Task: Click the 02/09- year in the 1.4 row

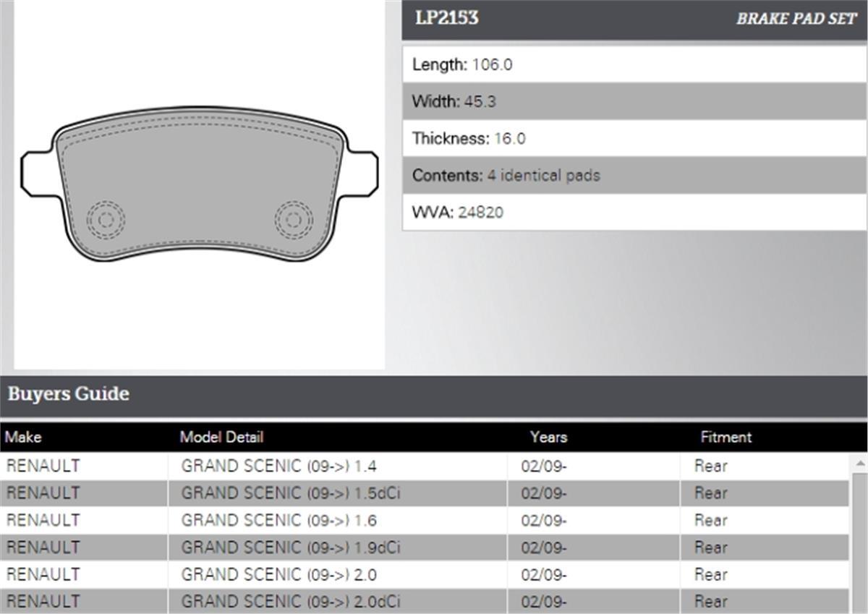Action: tap(544, 466)
